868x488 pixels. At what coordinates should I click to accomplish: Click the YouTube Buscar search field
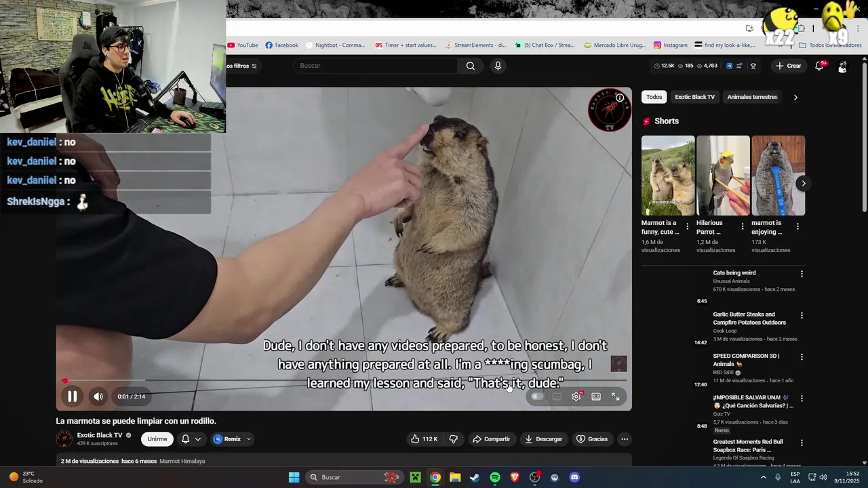tap(376, 66)
